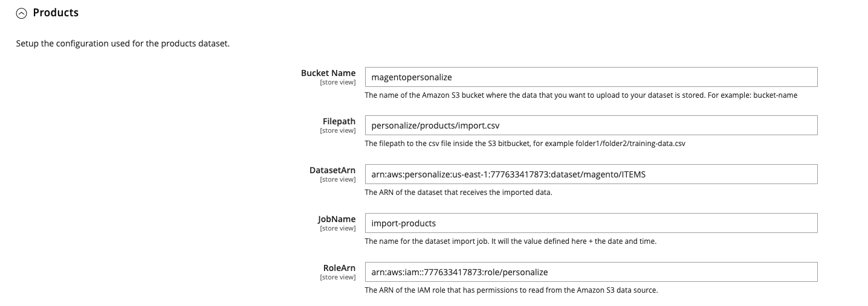Viewport: 868px width, 306px height.
Task: Click the Filepath field label
Action: [x=339, y=121]
